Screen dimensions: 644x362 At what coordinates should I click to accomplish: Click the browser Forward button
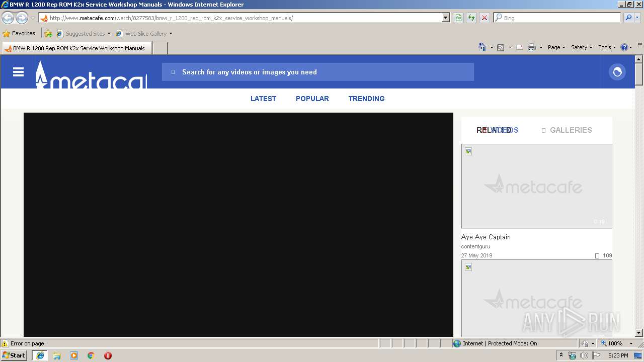click(22, 18)
